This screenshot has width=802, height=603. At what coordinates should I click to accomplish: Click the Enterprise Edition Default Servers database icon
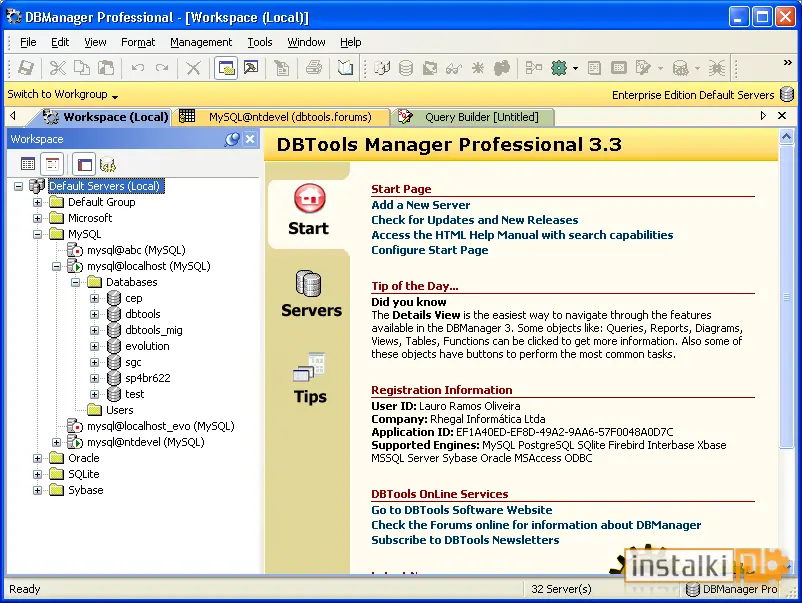(787, 95)
